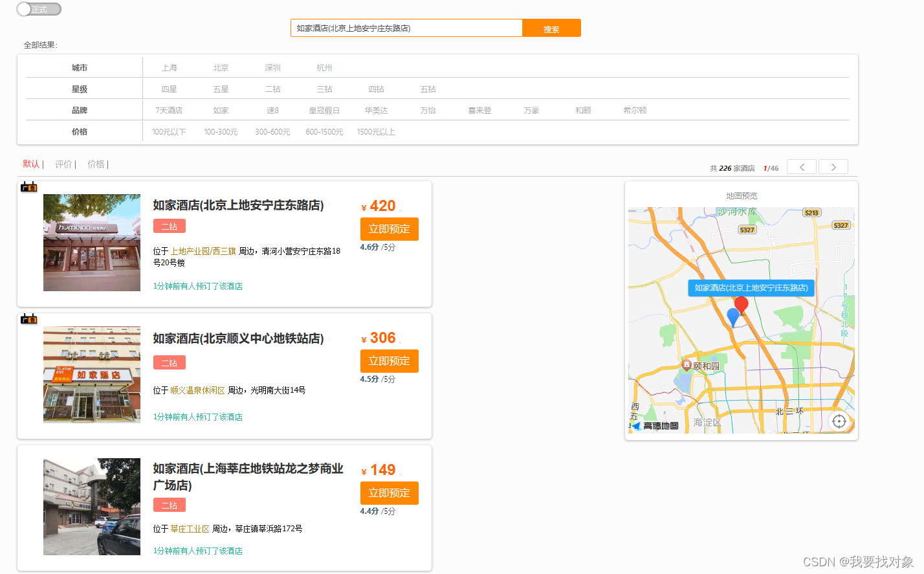The width and height of the screenshot is (924, 574).
Task: Toggle the 正式 switch
Action: point(39,9)
